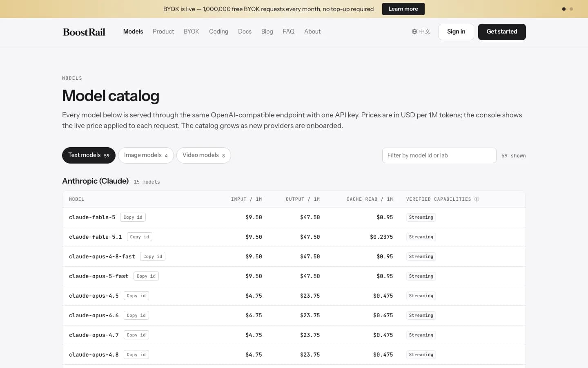
Task: Click the $0.475 cache read for claude-opus-4.8
Action: point(383,355)
